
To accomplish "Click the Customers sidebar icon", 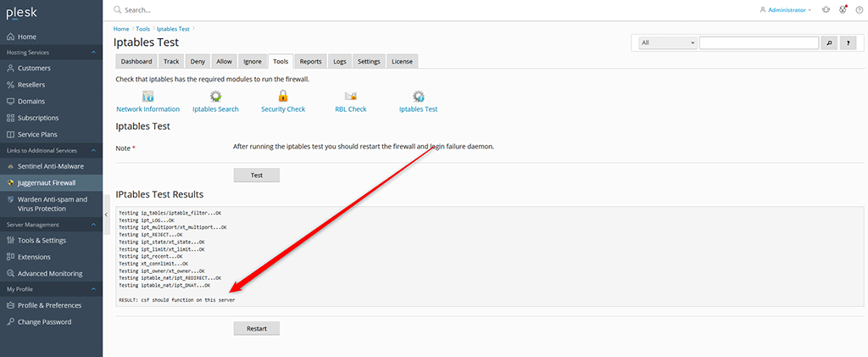I will click(10, 68).
